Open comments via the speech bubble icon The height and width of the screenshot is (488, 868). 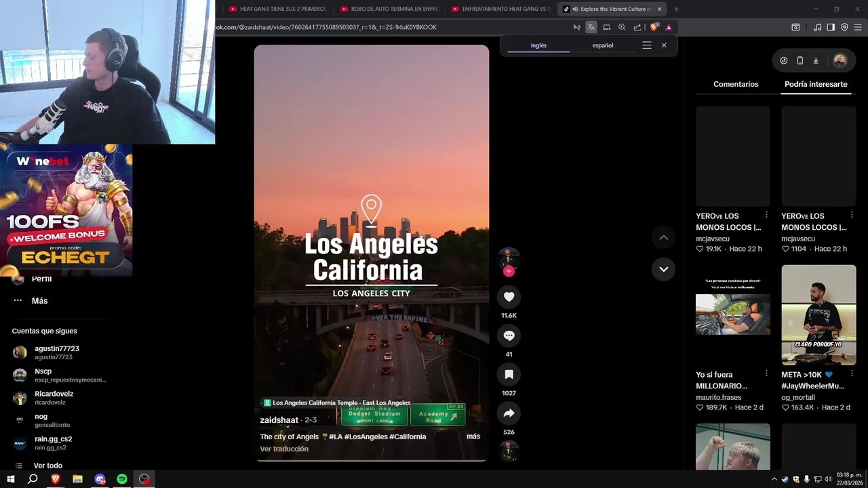(x=509, y=335)
